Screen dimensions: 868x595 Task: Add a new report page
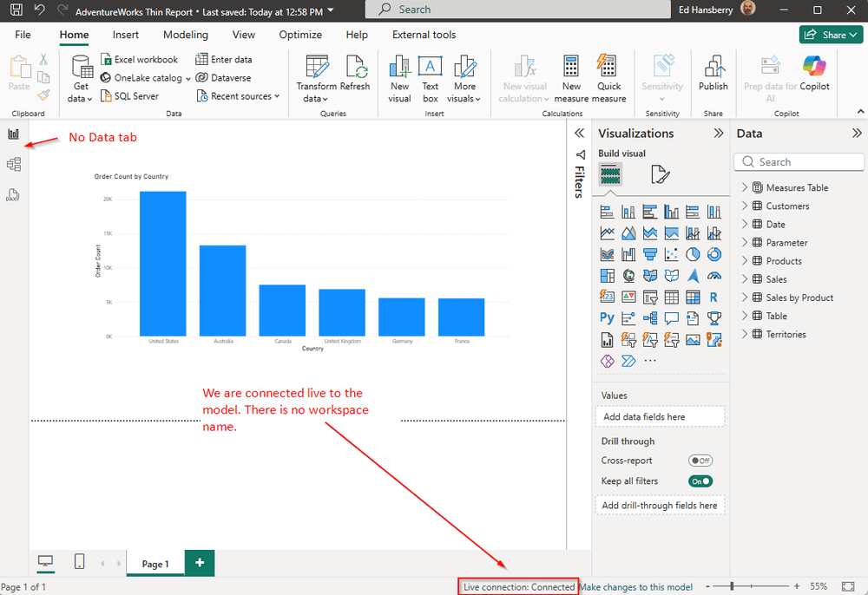point(200,563)
